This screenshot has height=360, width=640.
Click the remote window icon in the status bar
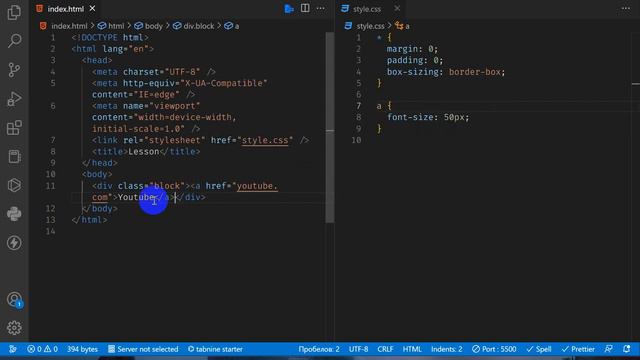point(13,349)
